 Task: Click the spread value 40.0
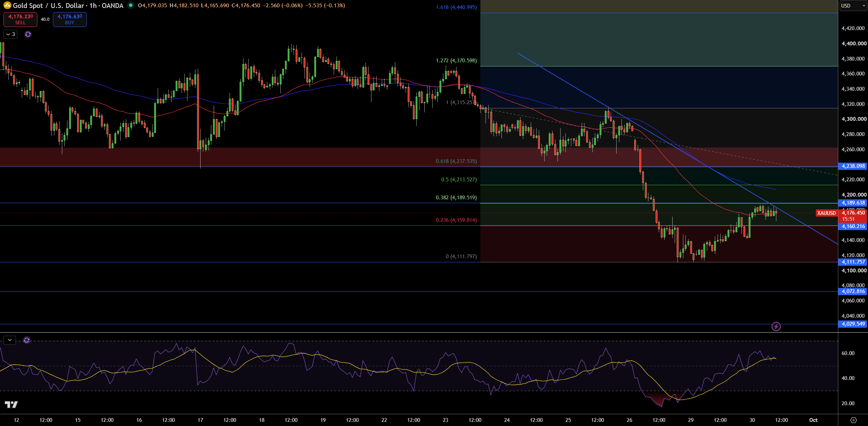point(45,19)
